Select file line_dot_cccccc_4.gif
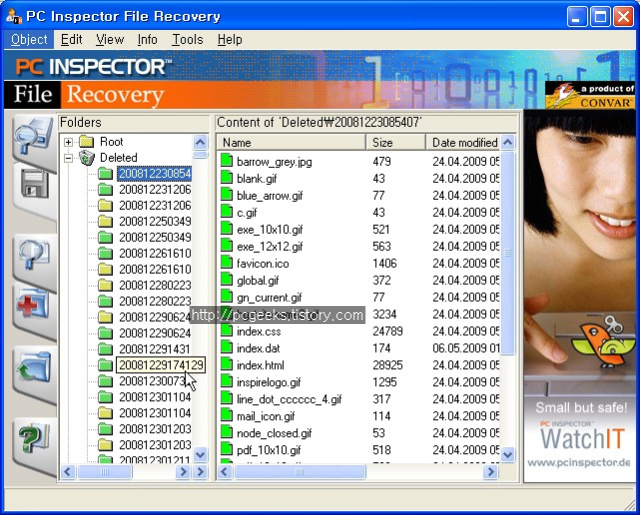This screenshot has width=640, height=515. click(x=289, y=399)
